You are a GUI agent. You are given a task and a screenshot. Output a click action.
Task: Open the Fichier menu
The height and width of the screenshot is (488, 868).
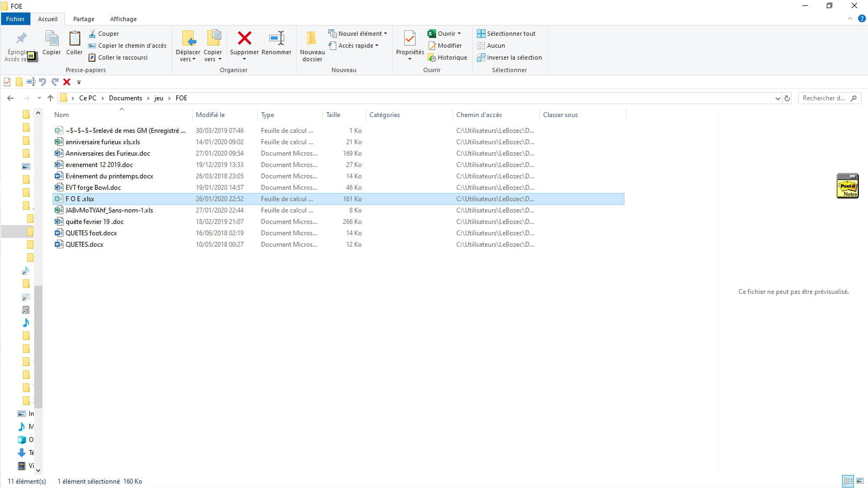coord(15,19)
